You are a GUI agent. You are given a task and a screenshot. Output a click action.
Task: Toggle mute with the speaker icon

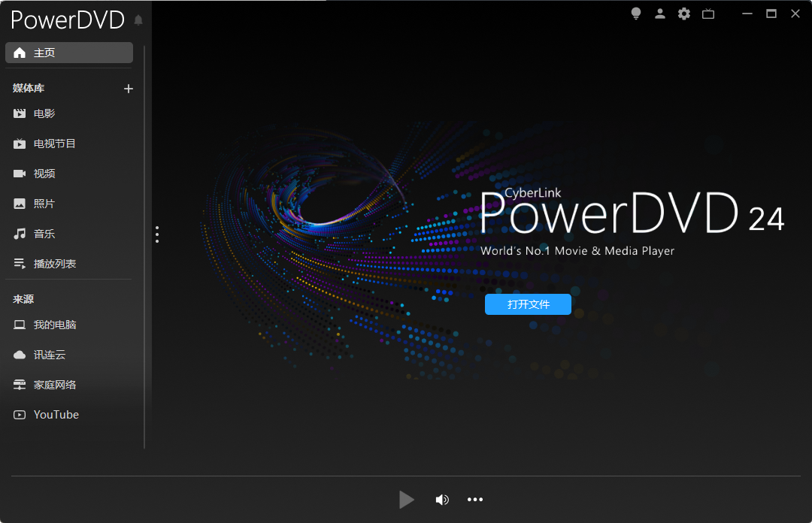442,499
